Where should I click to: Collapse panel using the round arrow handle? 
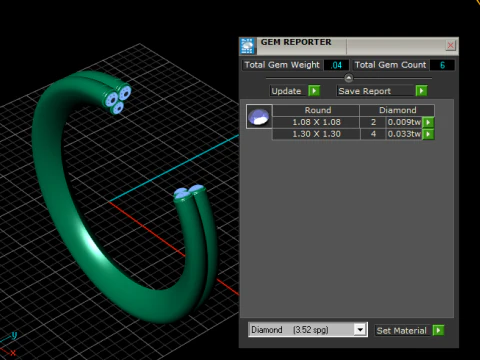[349, 78]
